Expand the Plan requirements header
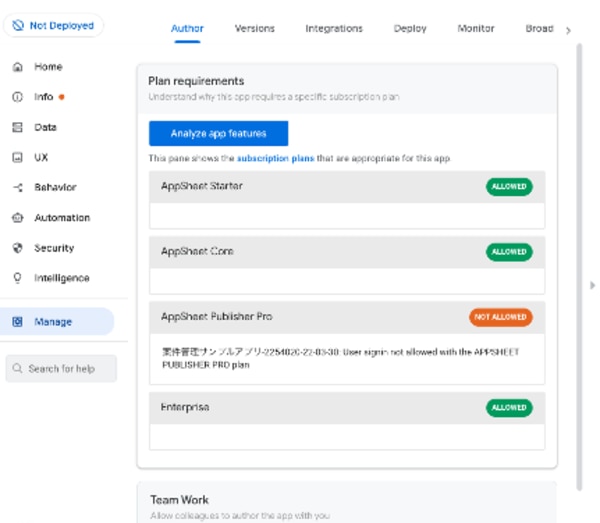Viewport: 600px width, 523px height. (x=347, y=89)
